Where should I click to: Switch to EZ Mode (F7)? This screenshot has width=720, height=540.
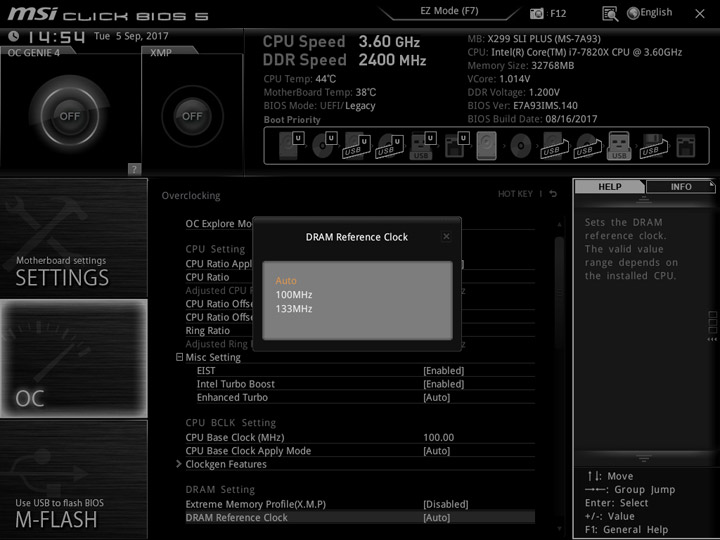coord(450,11)
